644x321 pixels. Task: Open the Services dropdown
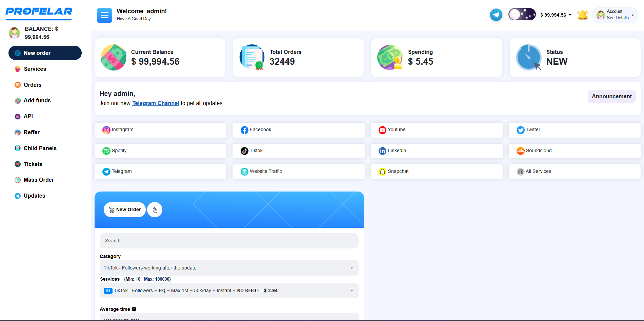point(229,291)
